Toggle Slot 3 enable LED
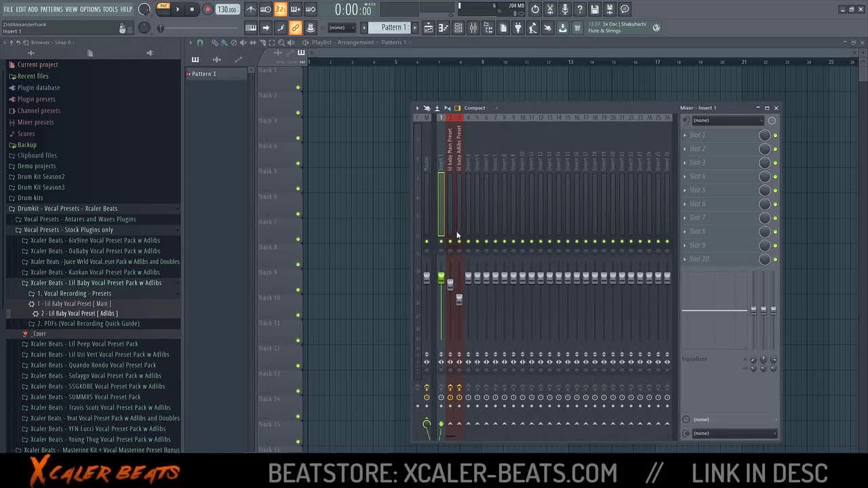The image size is (868, 488). click(775, 163)
